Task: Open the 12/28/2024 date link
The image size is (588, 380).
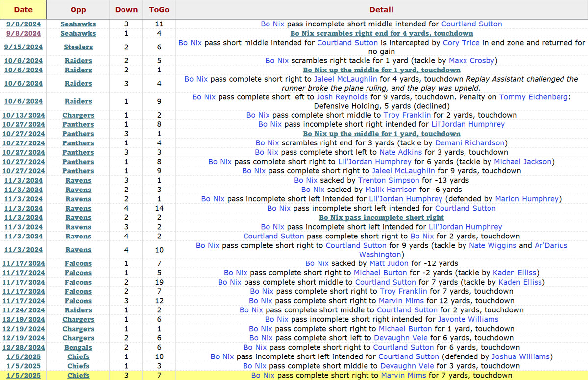Action: tap(23, 348)
